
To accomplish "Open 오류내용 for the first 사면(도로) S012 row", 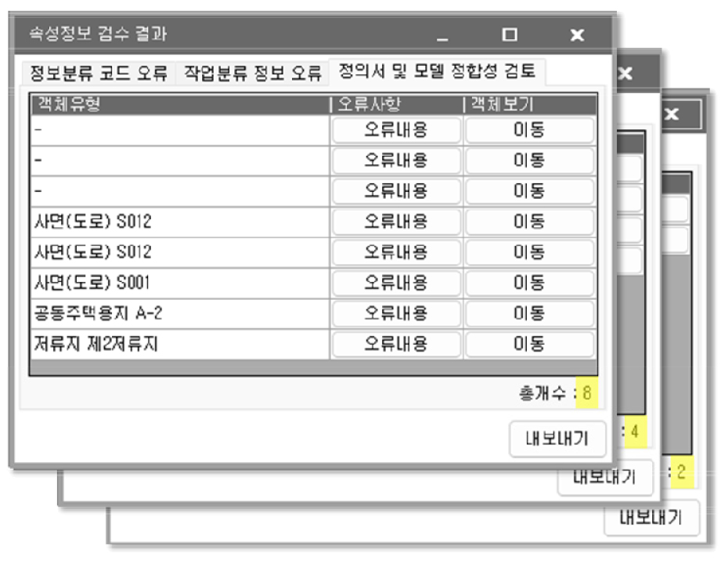I will click(398, 222).
